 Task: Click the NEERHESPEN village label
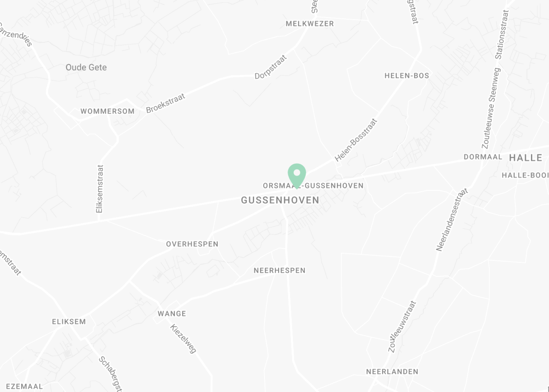[280, 270]
